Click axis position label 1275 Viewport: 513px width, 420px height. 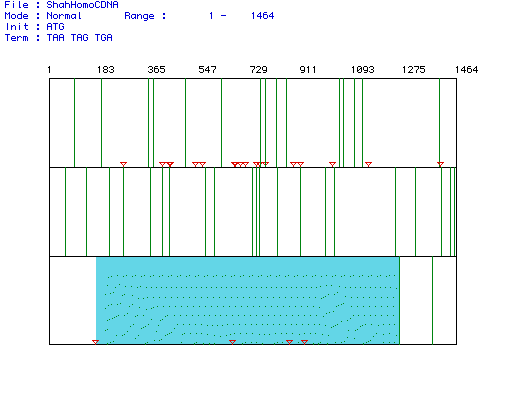point(413,70)
